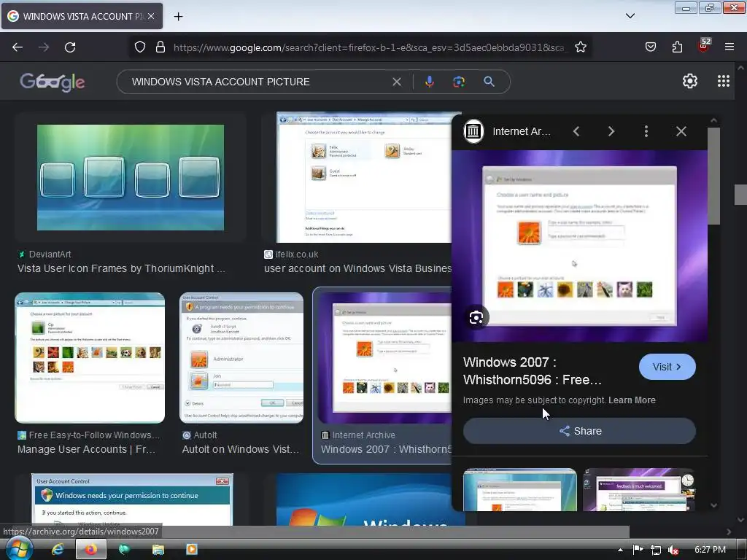Go to Google home logo

point(53,82)
